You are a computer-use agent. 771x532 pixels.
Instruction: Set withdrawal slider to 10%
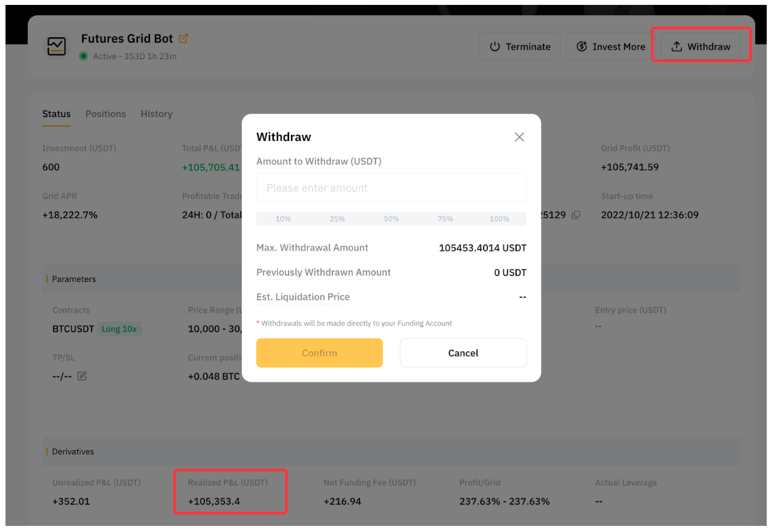click(283, 218)
